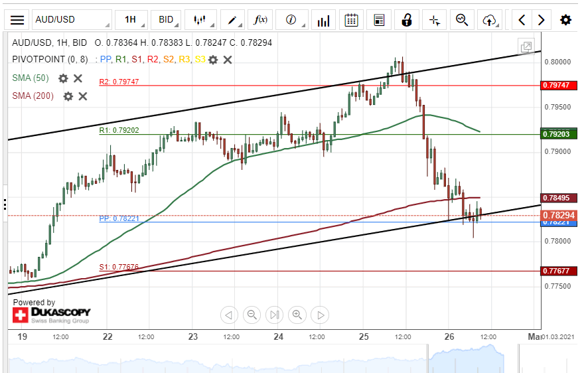
Task: Click the 0.79203 R1 price tag
Action: click(559, 134)
